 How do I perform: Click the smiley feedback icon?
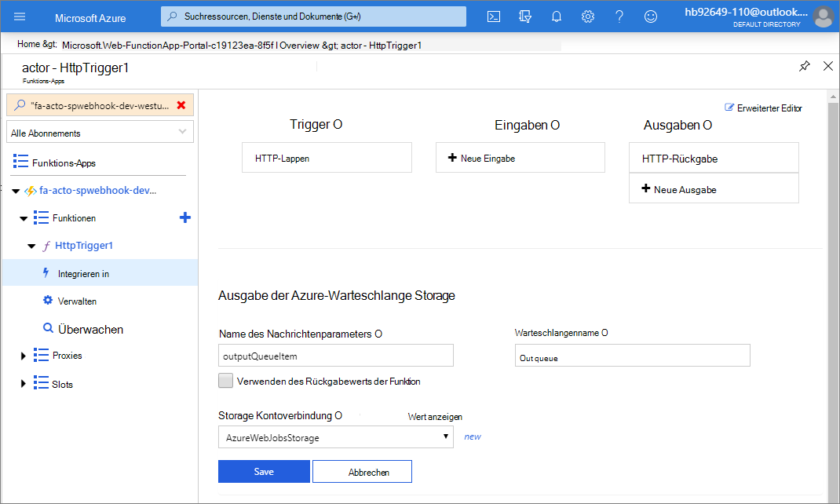point(651,16)
